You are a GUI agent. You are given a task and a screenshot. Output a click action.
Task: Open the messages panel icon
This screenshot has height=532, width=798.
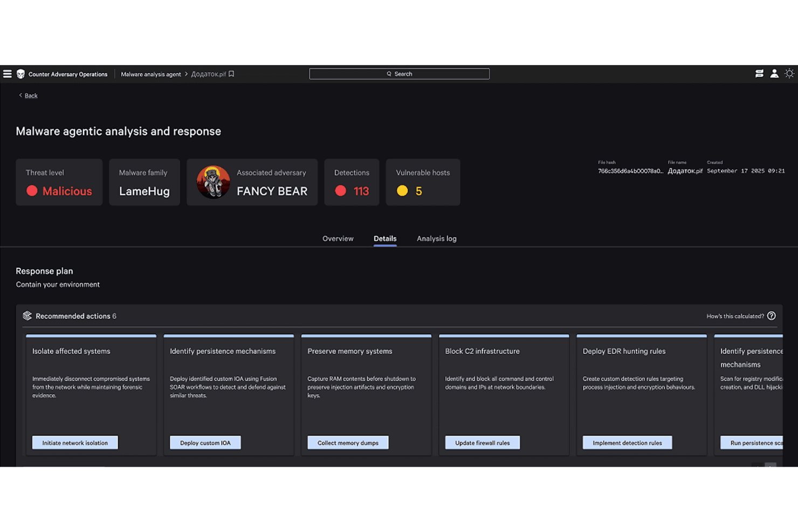click(x=759, y=74)
